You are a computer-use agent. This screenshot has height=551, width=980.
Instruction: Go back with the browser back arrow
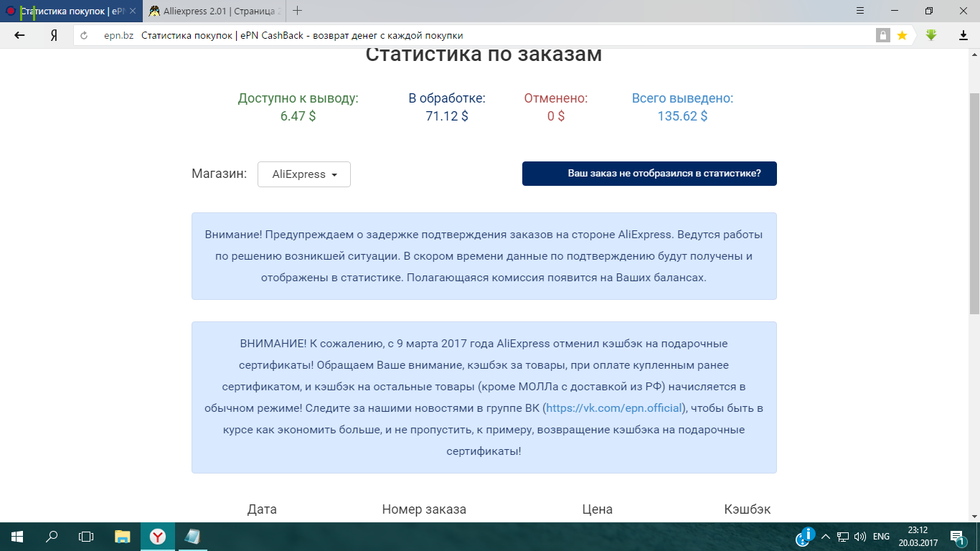pos(20,35)
